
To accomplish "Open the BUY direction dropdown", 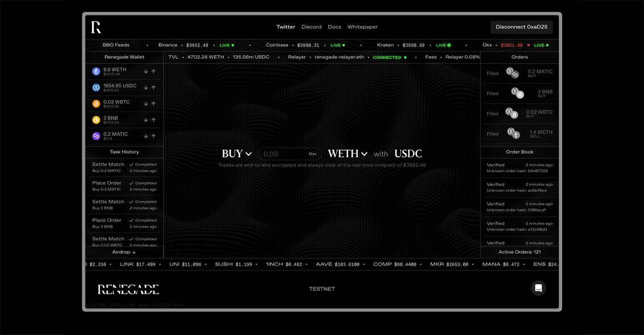I will 237,153.
